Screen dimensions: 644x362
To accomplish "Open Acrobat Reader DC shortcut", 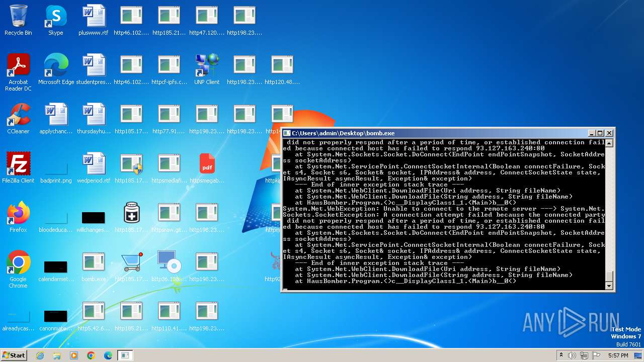I will 18,72.
